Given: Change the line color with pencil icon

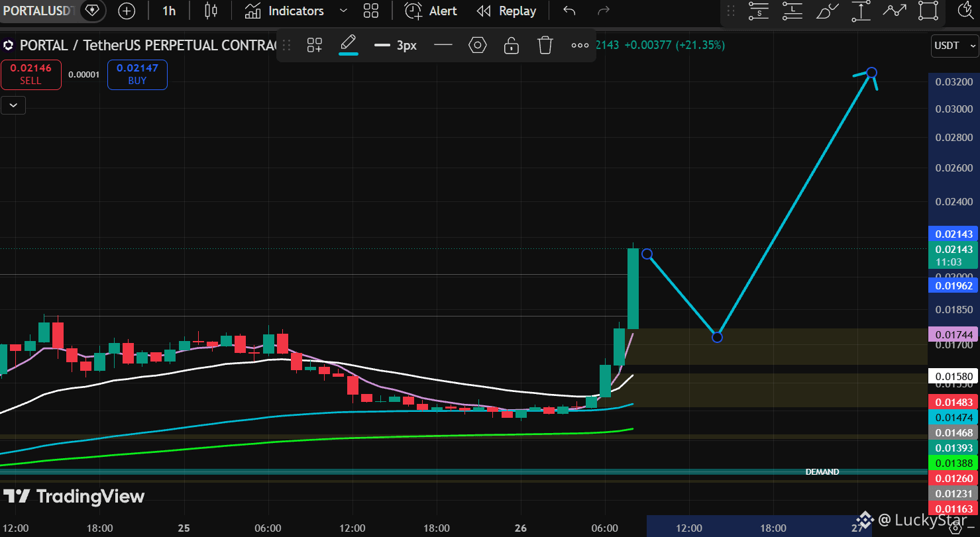Looking at the screenshot, I should click(348, 45).
